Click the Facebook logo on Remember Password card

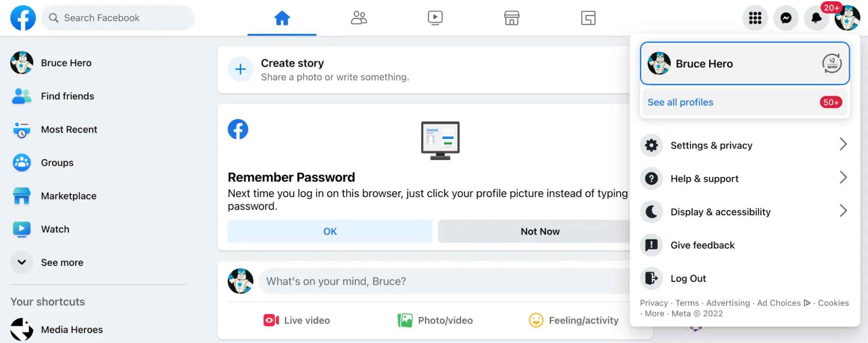pos(238,129)
